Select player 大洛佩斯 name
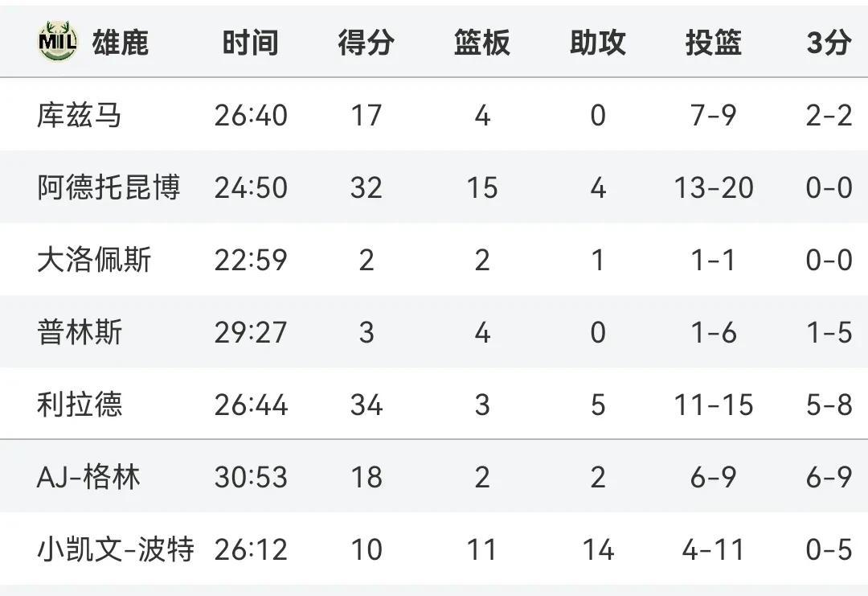The width and height of the screenshot is (868, 596). pyautogui.click(x=93, y=260)
